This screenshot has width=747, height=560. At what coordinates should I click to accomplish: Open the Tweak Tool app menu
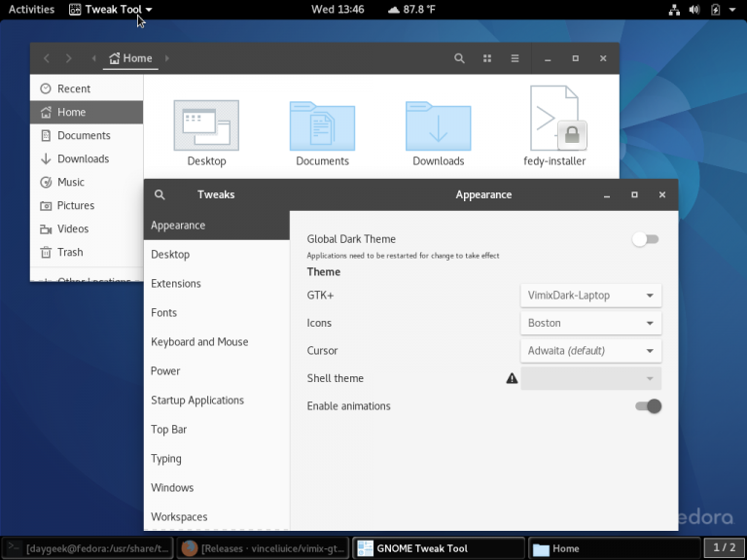(x=110, y=10)
